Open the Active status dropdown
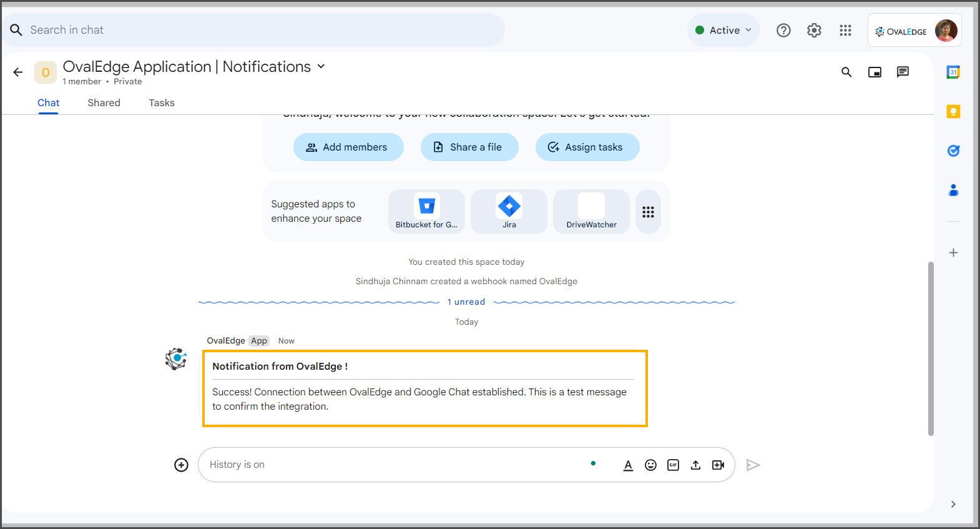Screen dimensions: 980x529 click(723, 30)
